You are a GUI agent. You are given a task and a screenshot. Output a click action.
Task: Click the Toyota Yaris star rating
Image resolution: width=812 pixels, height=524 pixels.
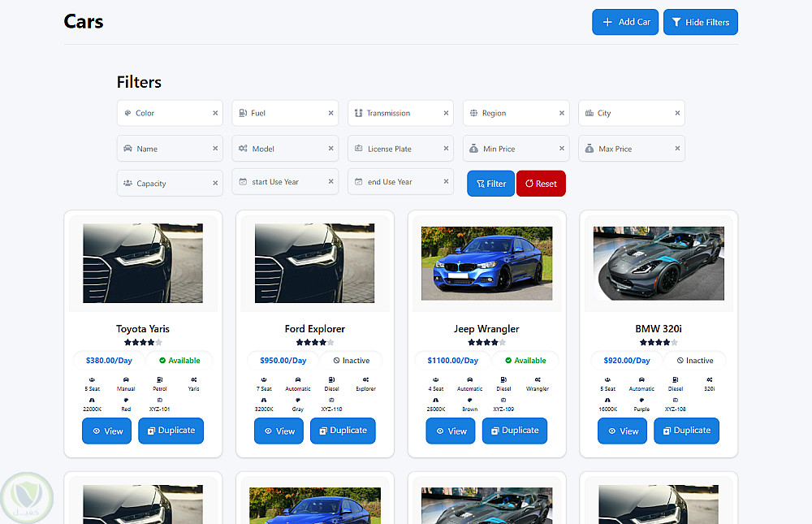point(143,343)
